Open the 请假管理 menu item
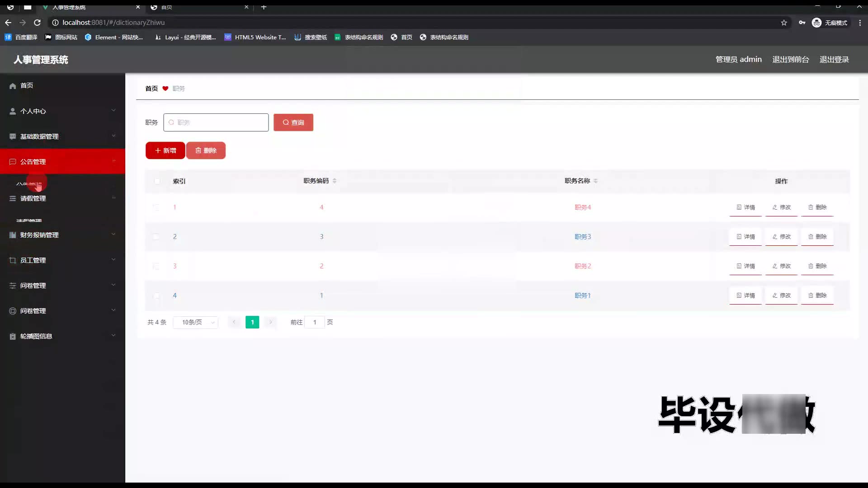This screenshot has width=868, height=488. [33, 198]
